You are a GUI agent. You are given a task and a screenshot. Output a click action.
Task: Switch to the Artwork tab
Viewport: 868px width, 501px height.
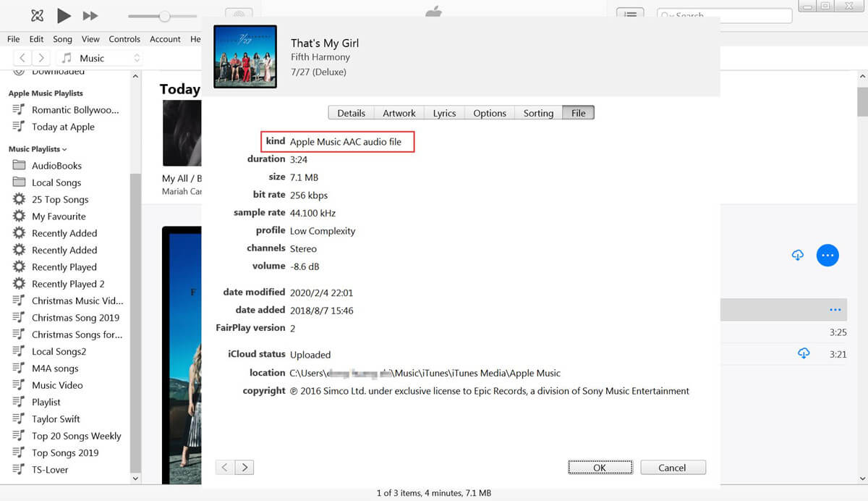pos(399,113)
